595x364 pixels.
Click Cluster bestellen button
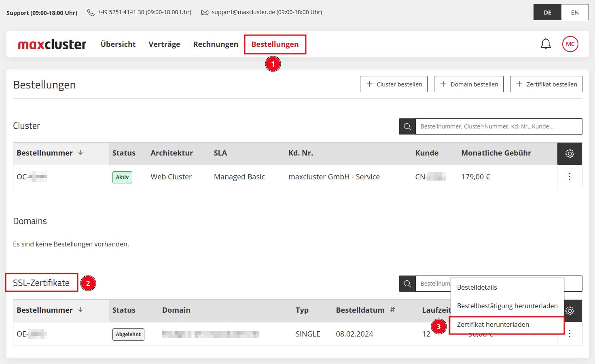(394, 84)
